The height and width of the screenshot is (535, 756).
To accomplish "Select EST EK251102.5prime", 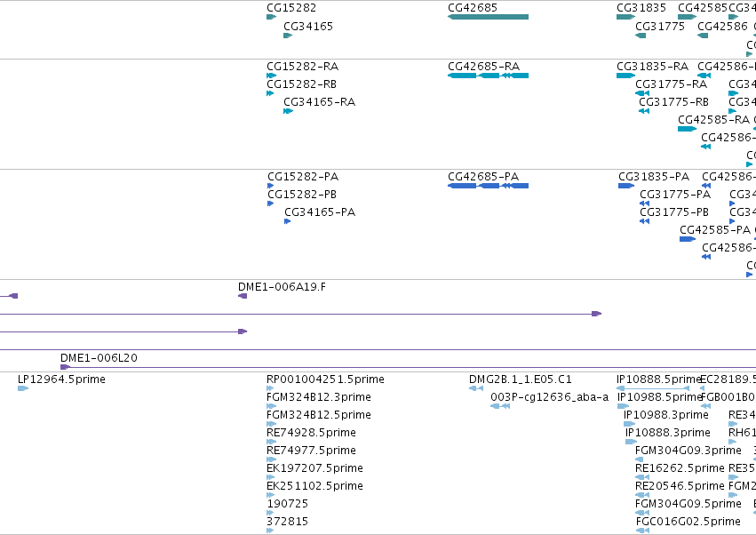I will click(314, 486).
